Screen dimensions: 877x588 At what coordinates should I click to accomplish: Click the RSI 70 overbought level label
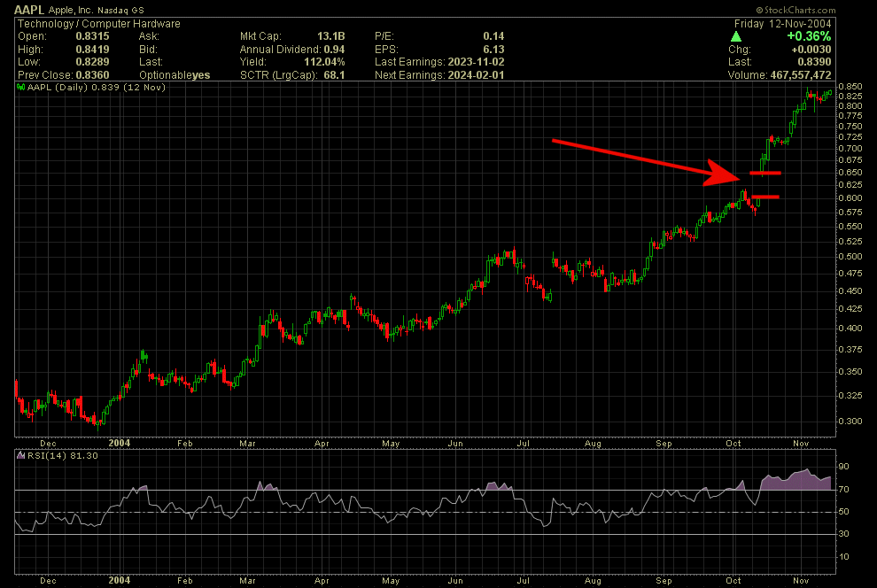pyautogui.click(x=847, y=488)
